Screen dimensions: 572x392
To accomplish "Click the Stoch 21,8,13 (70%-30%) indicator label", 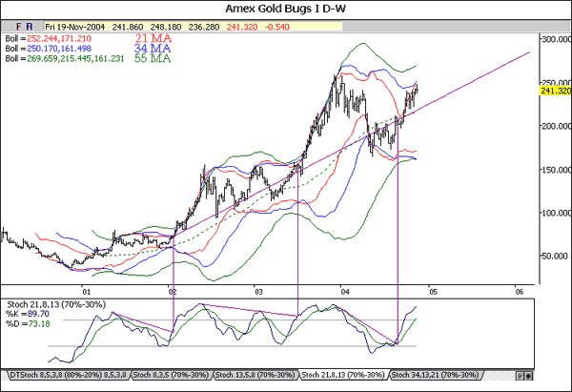I will 56,304.
